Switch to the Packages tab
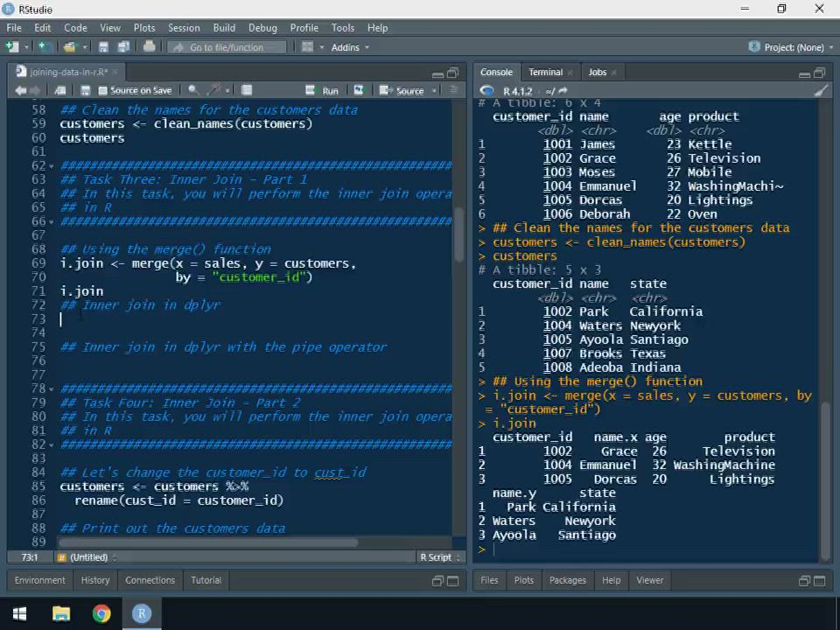 [567, 580]
